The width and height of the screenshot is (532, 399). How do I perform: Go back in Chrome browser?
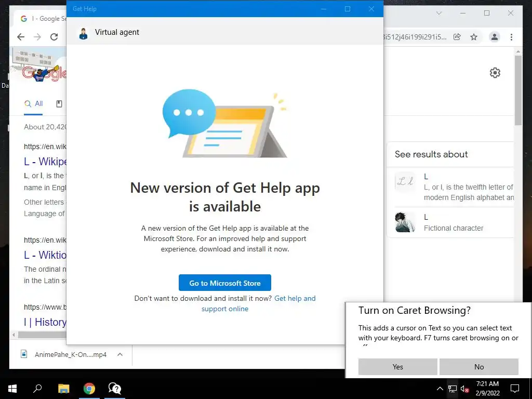point(21,37)
